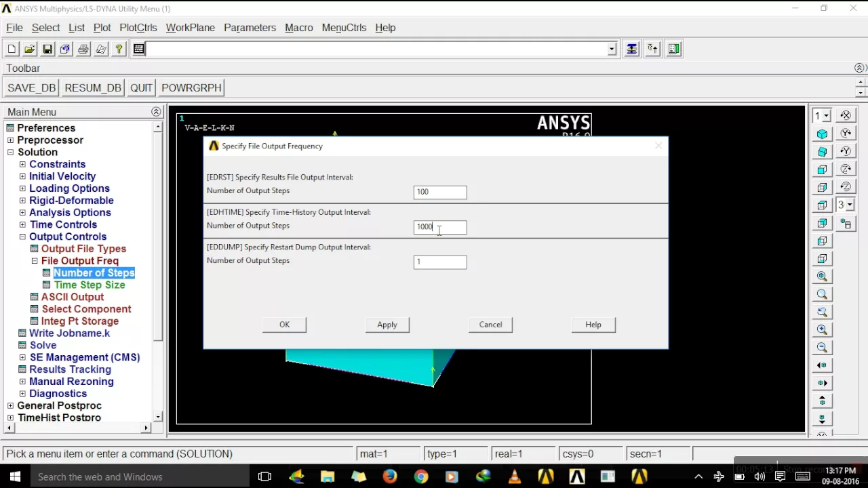Click the Apply button
Image resolution: width=868 pixels, height=488 pixels.
tap(387, 325)
